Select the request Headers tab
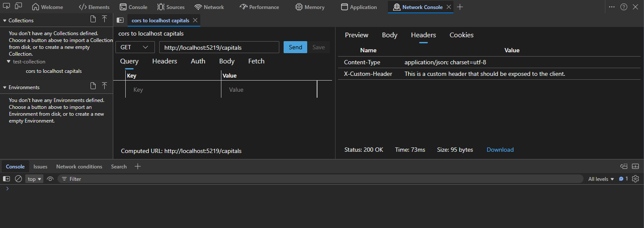 pyautogui.click(x=165, y=61)
